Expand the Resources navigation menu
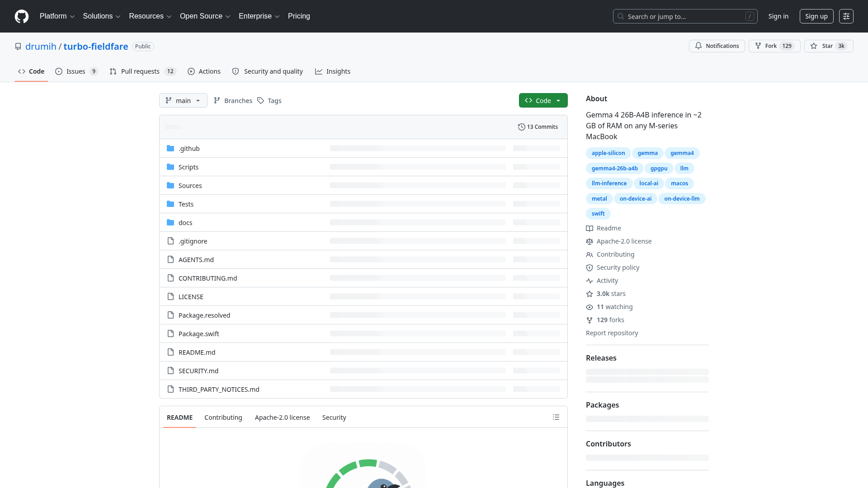The image size is (868, 488). (x=150, y=16)
